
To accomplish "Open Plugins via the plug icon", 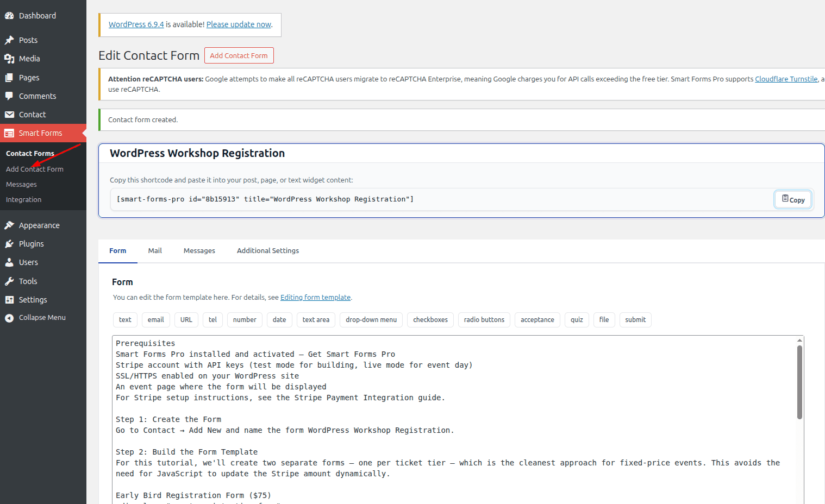I will 10,243.
